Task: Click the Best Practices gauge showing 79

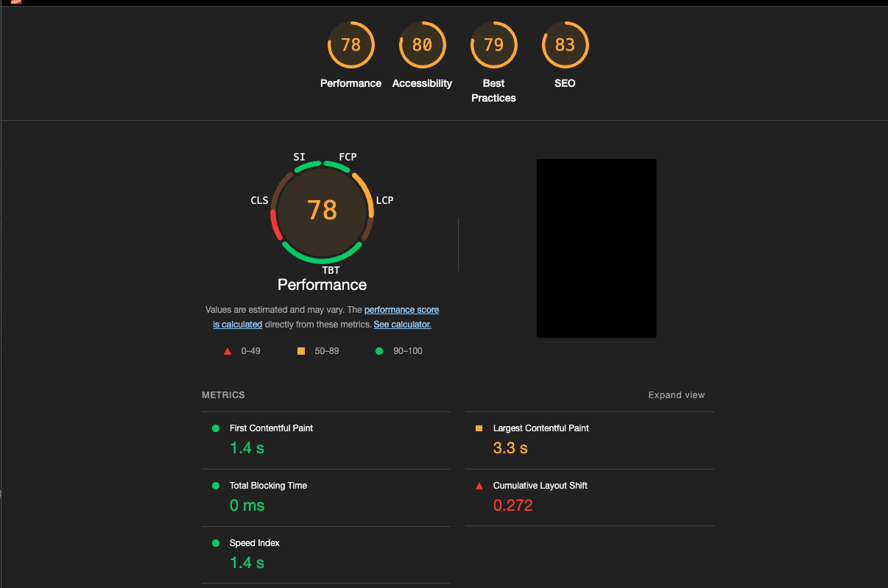Action: pyautogui.click(x=493, y=44)
